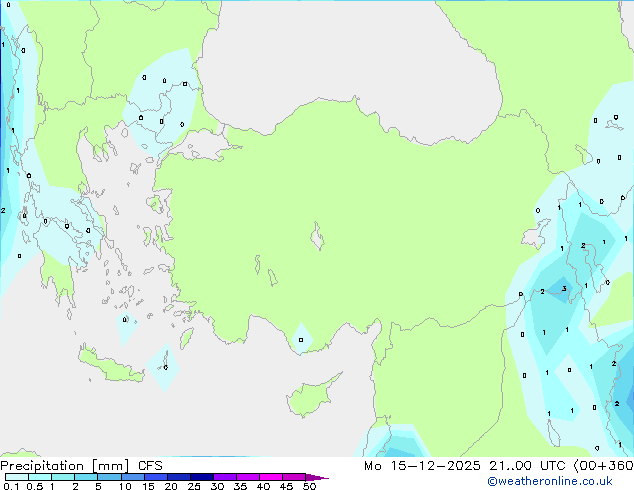The height and width of the screenshot is (490, 634).
Task: Click the '(00+360' forecast offset text
Action: pyautogui.click(x=603, y=466)
